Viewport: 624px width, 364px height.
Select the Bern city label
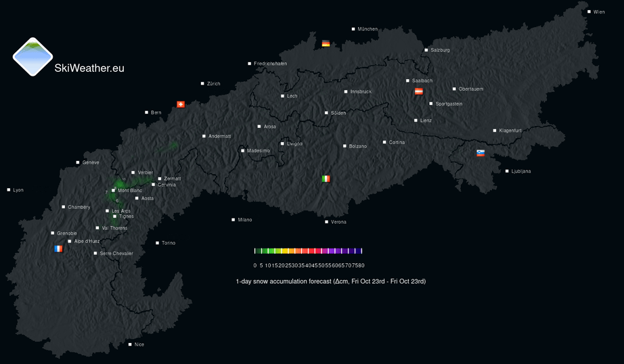pos(156,112)
